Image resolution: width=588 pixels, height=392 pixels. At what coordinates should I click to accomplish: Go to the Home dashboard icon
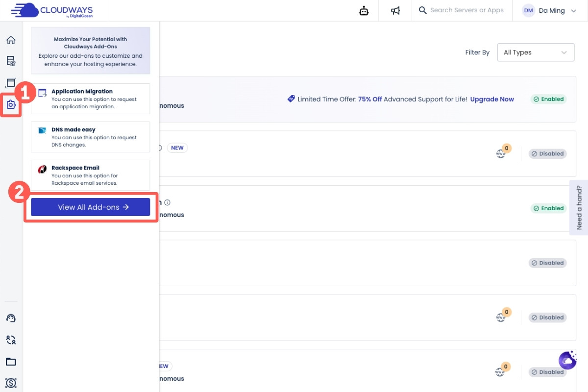11,40
